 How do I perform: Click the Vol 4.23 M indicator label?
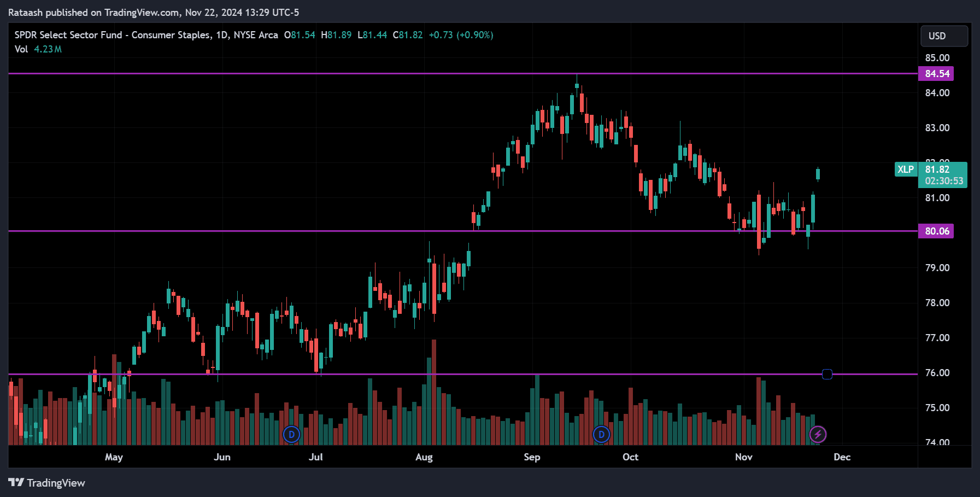point(38,49)
